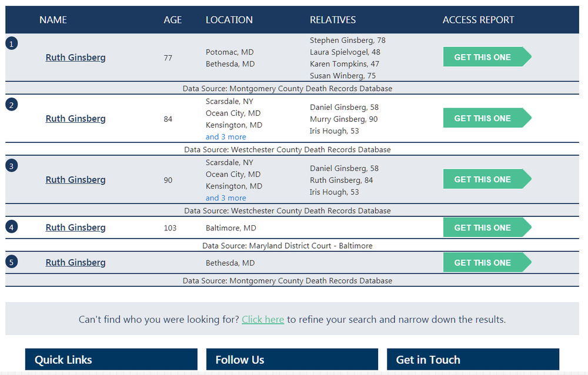Open Ruth Ginsberg age 77 record

(x=75, y=58)
